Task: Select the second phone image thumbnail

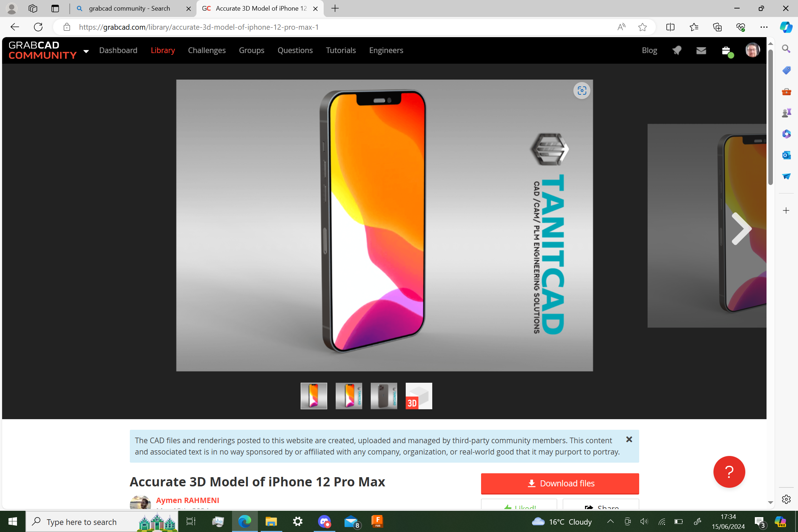Action: (x=349, y=395)
